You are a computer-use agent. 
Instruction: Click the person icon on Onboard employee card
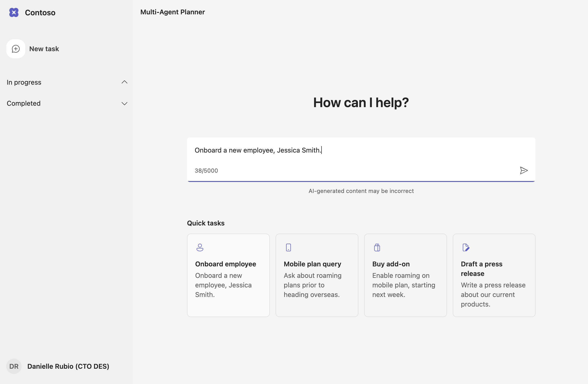pos(200,247)
